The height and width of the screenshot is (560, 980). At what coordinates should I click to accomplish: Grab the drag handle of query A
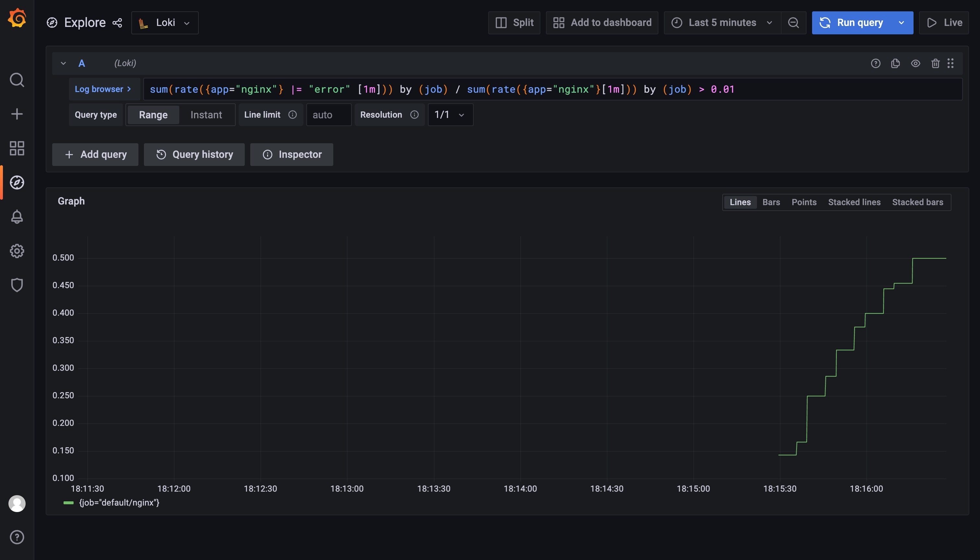[x=950, y=64]
